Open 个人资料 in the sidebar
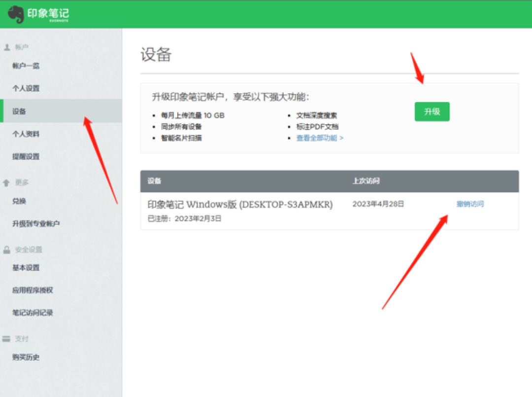The width and height of the screenshot is (532, 397). 26,134
